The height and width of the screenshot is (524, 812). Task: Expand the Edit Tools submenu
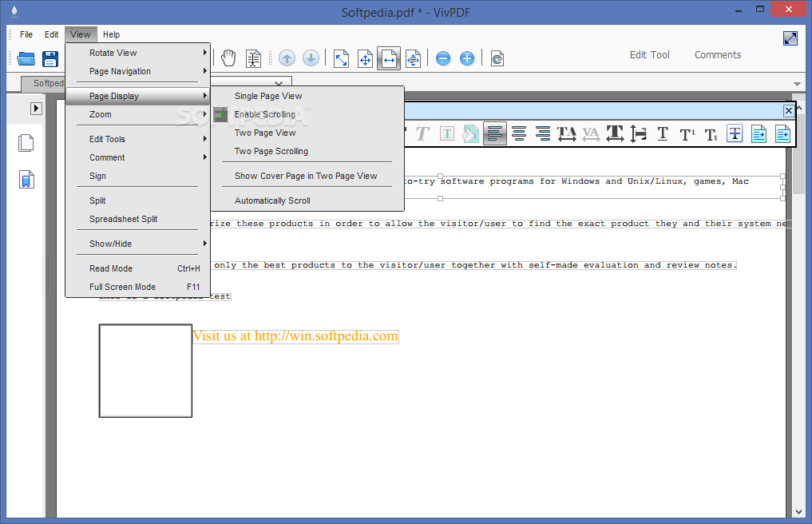(x=138, y=139)
